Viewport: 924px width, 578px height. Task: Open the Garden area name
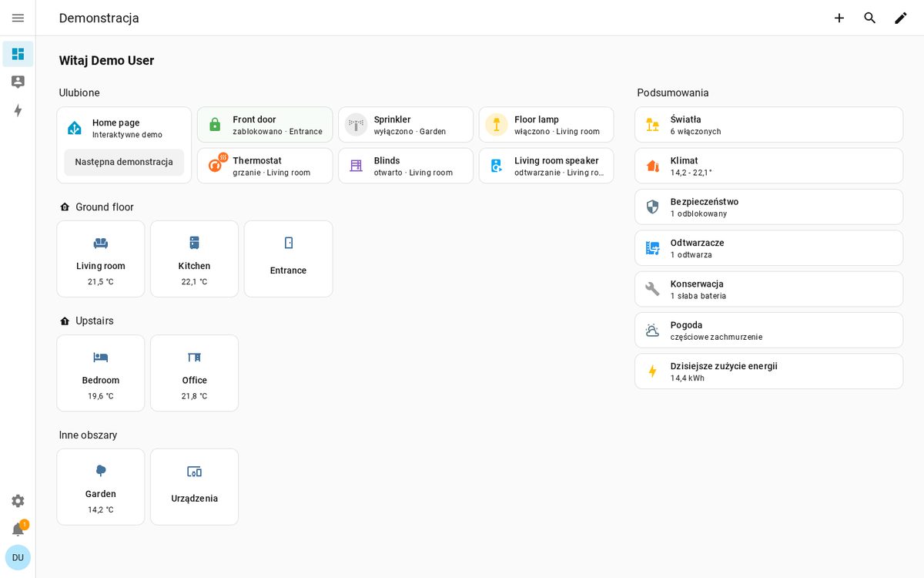(101, 494)
